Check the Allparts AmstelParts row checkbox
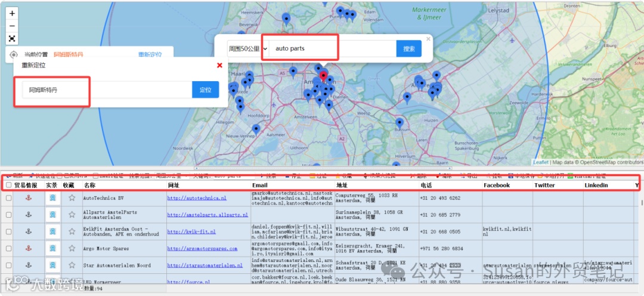The width and height of the screenshot is (644, 296). (8, 215)
